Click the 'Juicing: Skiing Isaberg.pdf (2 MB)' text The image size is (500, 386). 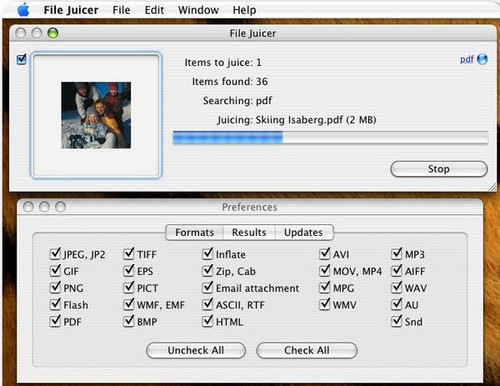(x=297, y=120)
